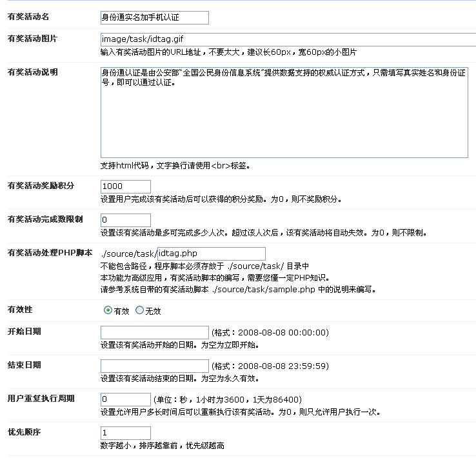Select the 有效 radio button
This screenshot has width=476, height=458.
coord(108,310)
